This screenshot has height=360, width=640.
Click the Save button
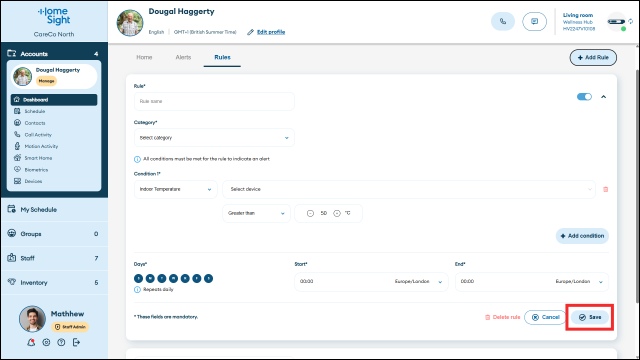click(x=590, y=317)
